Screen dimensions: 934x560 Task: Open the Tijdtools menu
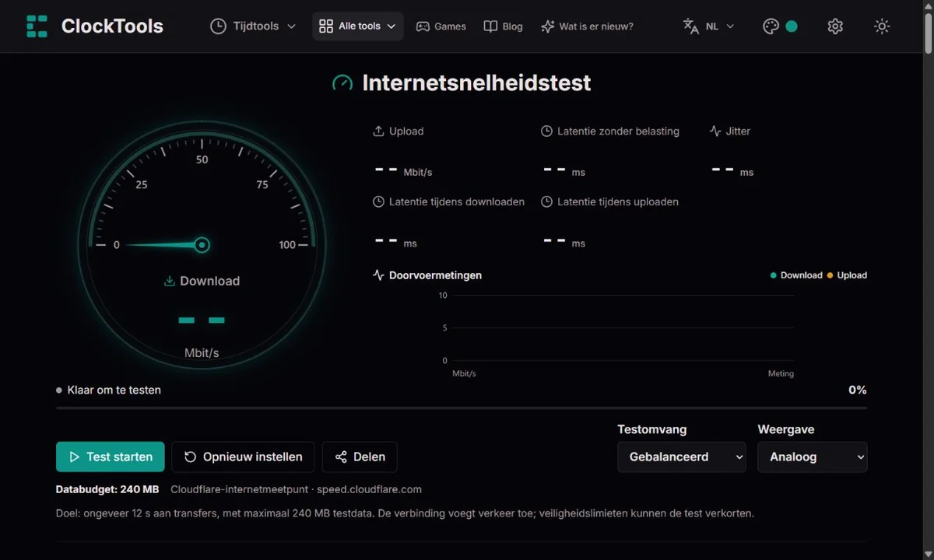(253, 26)
